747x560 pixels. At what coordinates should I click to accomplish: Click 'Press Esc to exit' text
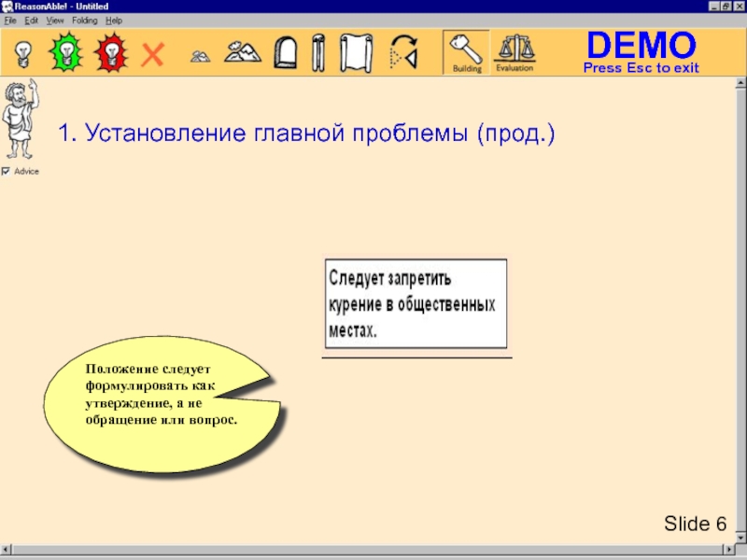tap(641, 67)
